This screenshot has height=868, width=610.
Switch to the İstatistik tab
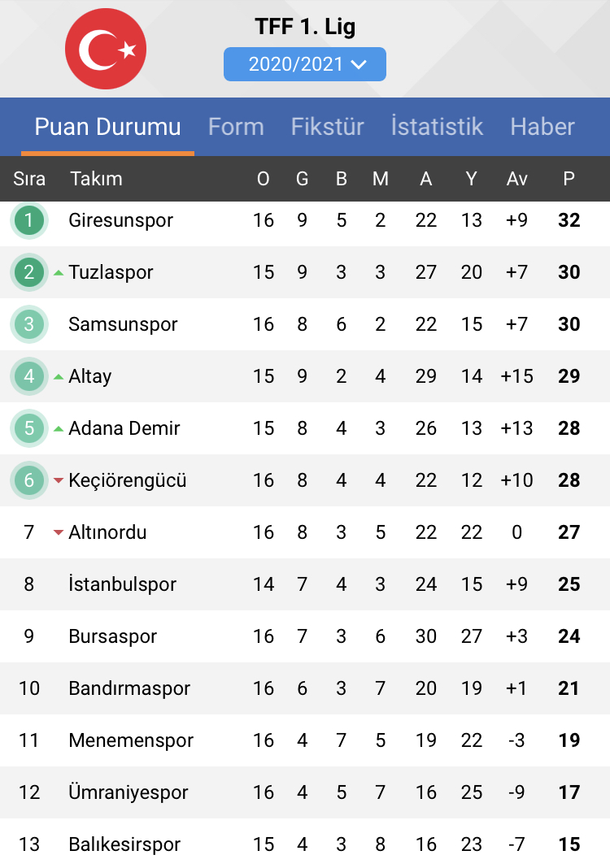point(437,127)
